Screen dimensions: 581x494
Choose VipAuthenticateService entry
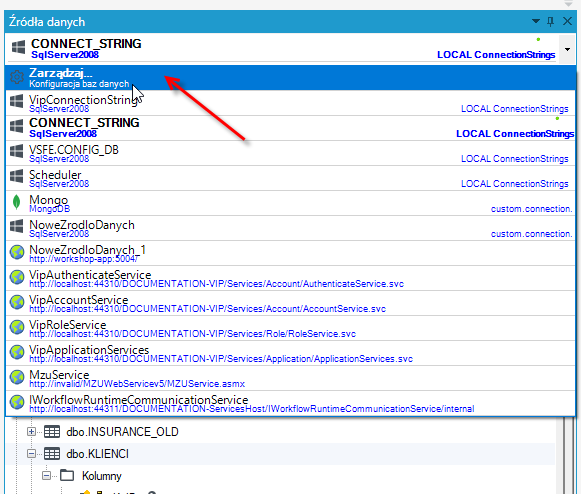[x=290, y=278]
